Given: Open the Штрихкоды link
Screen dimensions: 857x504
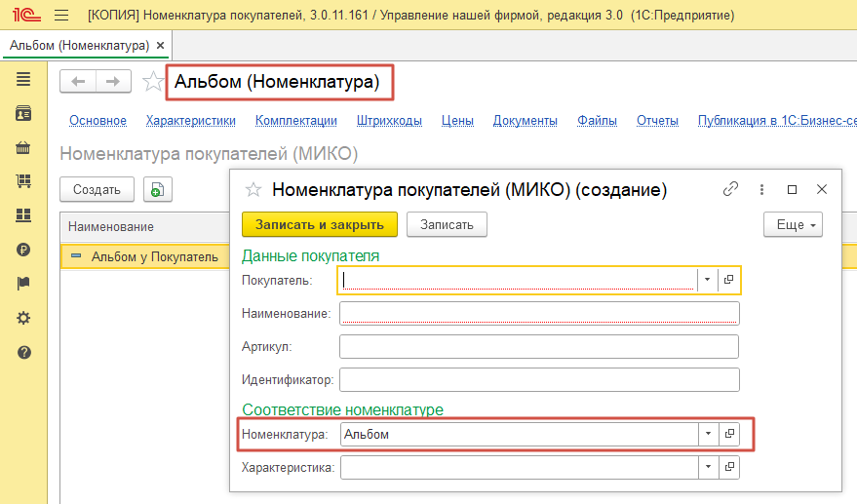Looking at the screenshot, I should click(389, 120).
